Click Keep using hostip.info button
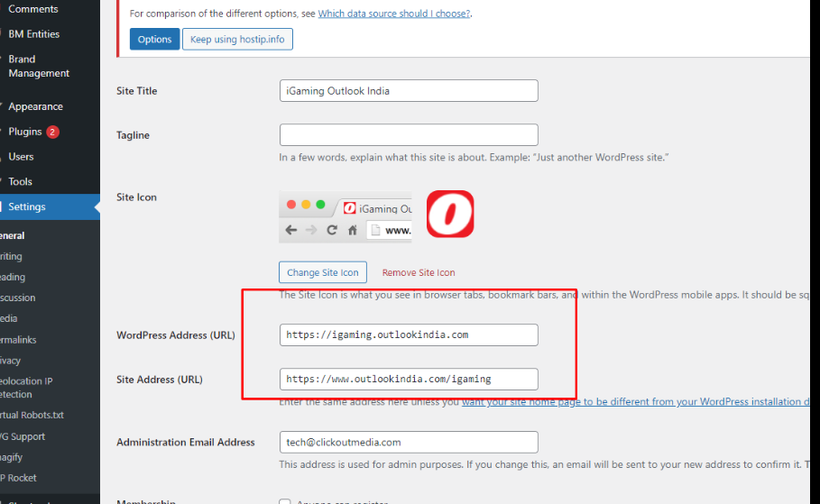The width and height of the screenshot is (820, 504). [x=237, y=39]
